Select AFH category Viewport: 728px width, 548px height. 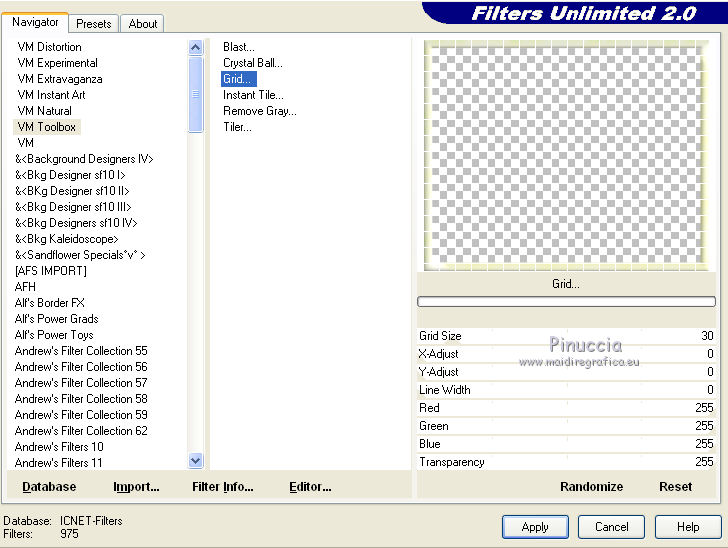(x=25, y=287)
